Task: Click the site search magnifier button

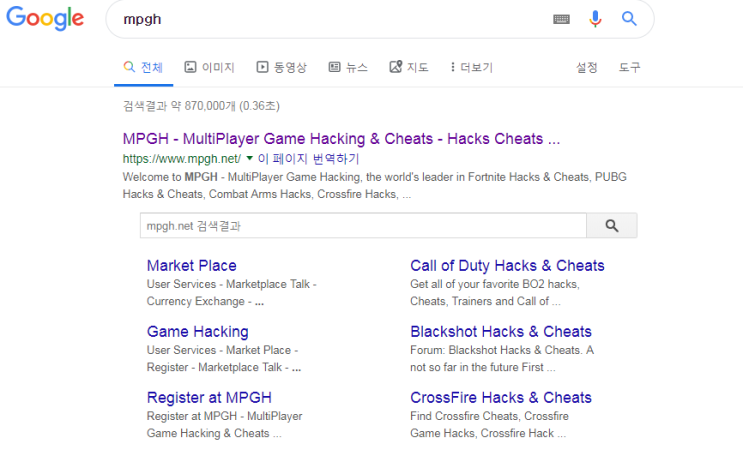Action: [612, 226]
